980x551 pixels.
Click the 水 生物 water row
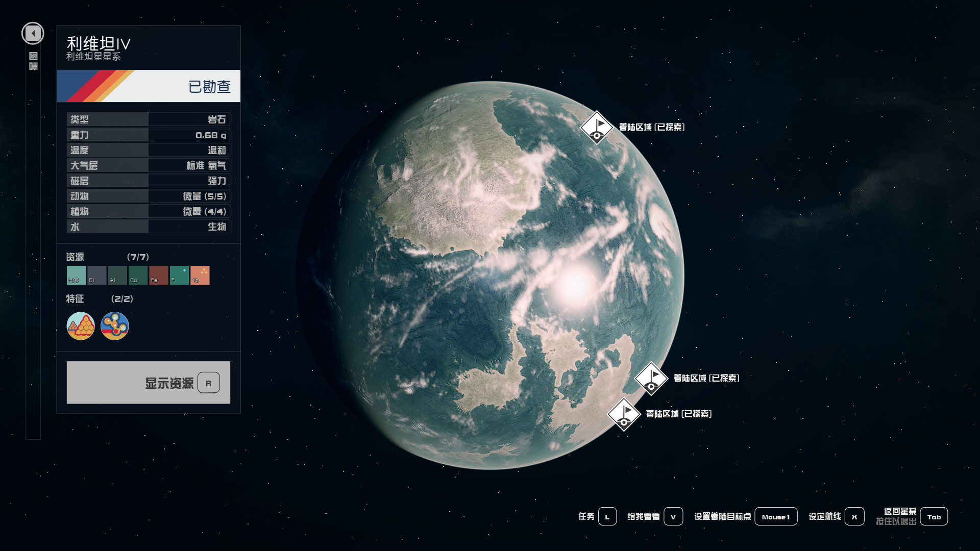149,227
